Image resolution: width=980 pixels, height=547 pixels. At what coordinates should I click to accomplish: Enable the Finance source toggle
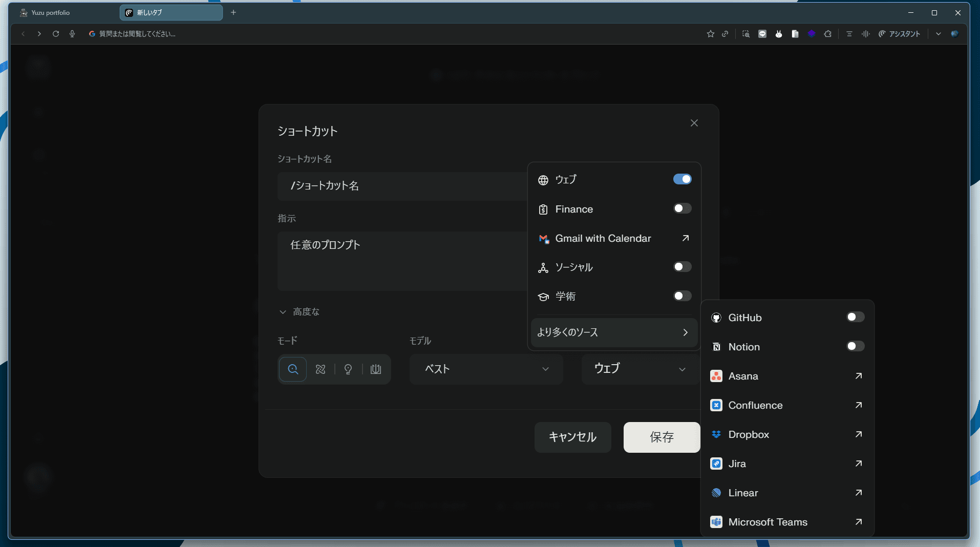[x=682, y=208]
